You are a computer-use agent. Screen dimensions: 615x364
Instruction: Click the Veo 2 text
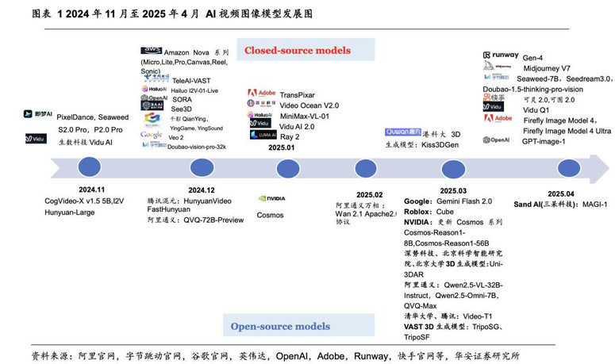point(176,137)
